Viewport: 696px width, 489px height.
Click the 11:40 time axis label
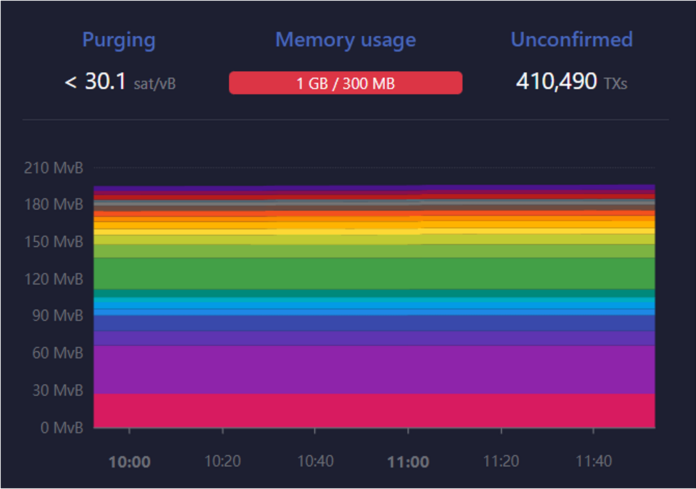tap(592, 462)
